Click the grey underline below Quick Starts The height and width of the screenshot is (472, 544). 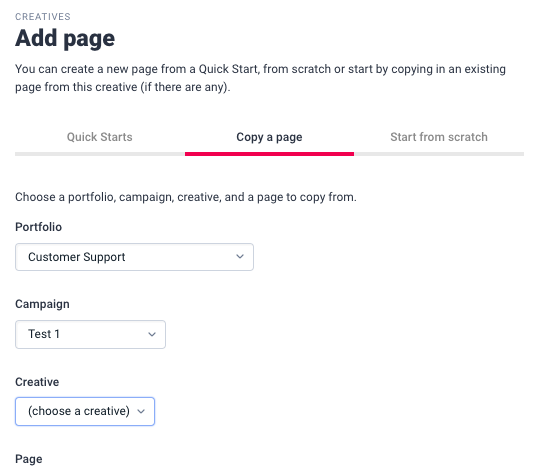pos(100,154)
